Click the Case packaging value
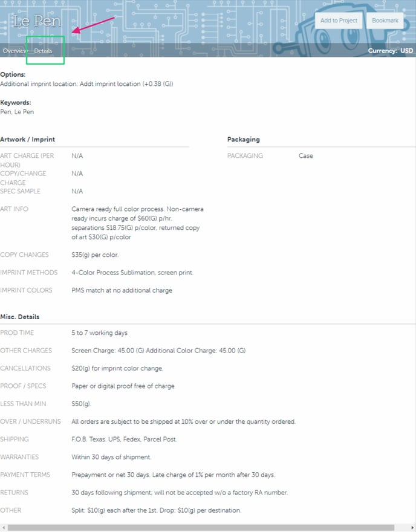 [x=306, y=156]
